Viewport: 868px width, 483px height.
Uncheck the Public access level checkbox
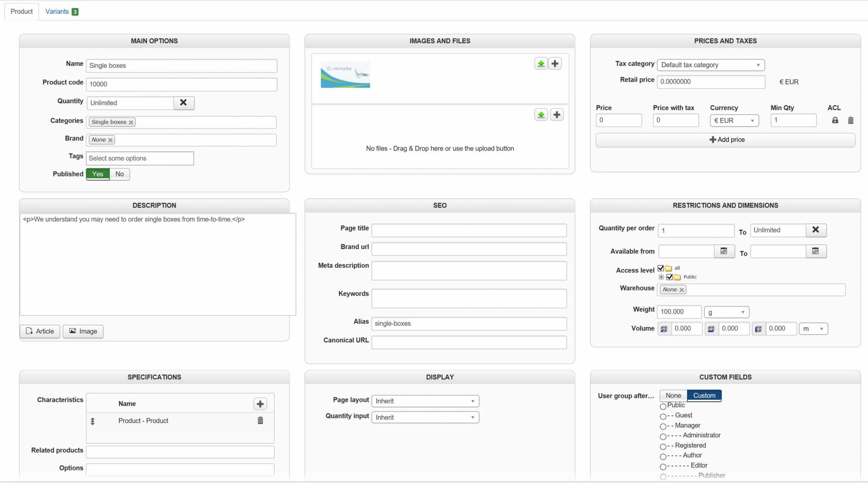point(670,277)
